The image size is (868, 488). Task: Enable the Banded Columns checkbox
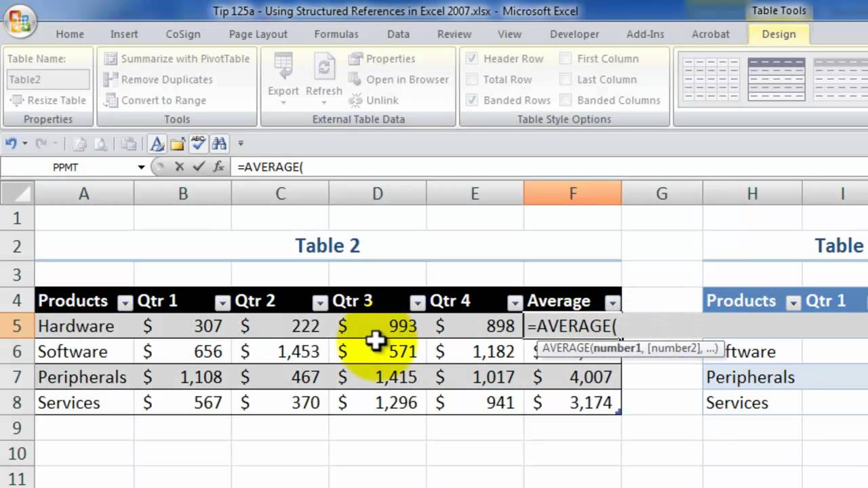click(x=566, y=100)
